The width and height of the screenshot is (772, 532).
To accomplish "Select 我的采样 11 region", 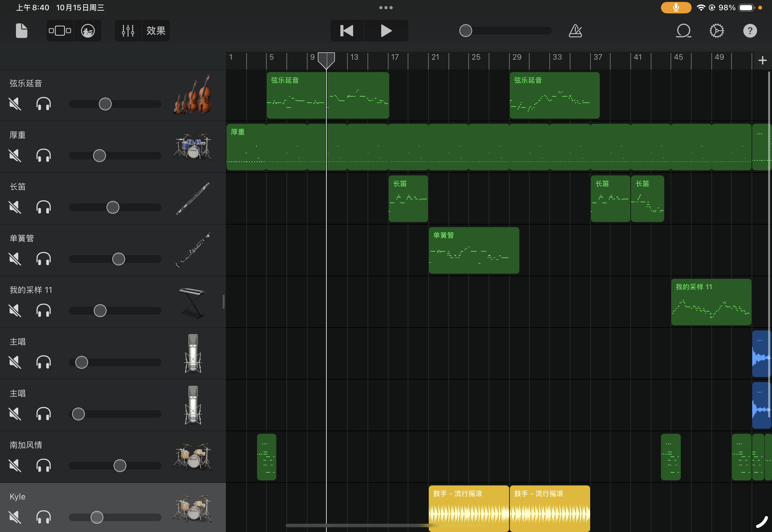I will tap(711, 302).
